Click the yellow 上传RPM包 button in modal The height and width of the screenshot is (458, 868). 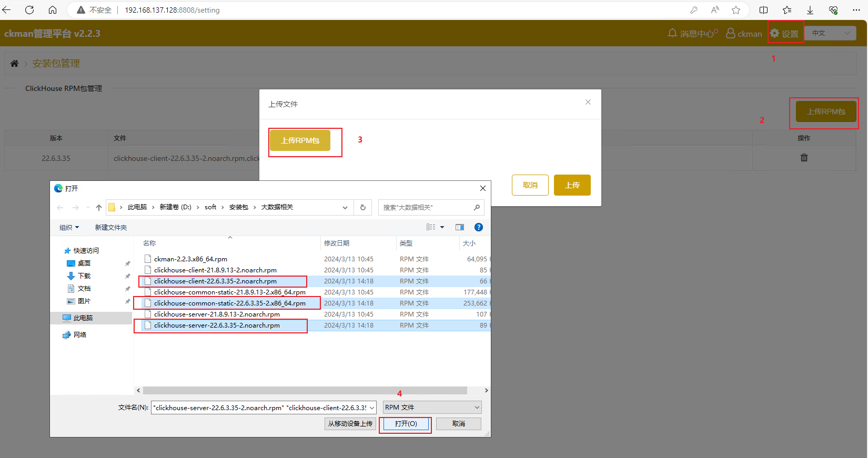[300, 140]
